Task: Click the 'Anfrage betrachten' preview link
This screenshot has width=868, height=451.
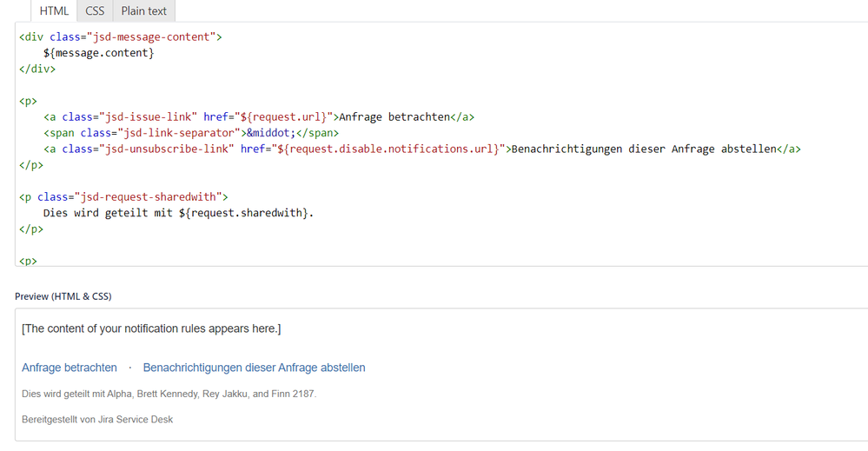Action: (70, 368)
